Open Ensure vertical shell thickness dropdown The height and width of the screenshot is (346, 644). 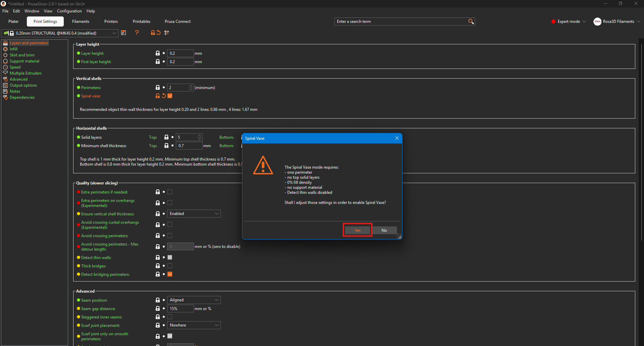tap(194, 214)
